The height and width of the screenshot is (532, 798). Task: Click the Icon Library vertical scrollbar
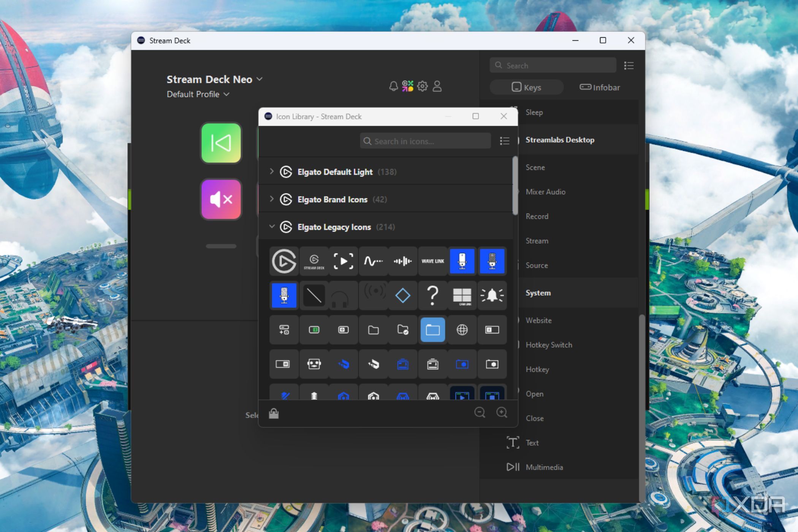tap(515, 186)
